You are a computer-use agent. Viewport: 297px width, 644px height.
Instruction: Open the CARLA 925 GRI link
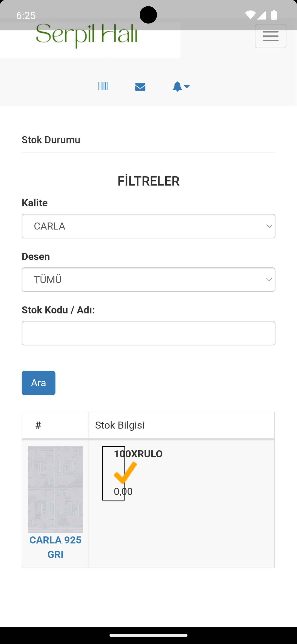pyautogui.click(x=55, y=547)
